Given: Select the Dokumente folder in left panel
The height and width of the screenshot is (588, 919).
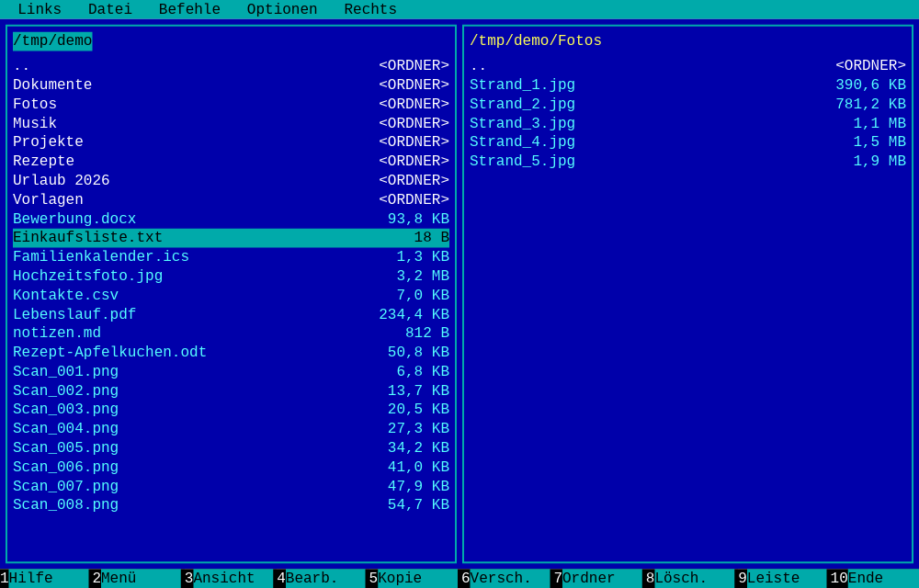Looking at the screenshot, I should [x=231, y=85].
